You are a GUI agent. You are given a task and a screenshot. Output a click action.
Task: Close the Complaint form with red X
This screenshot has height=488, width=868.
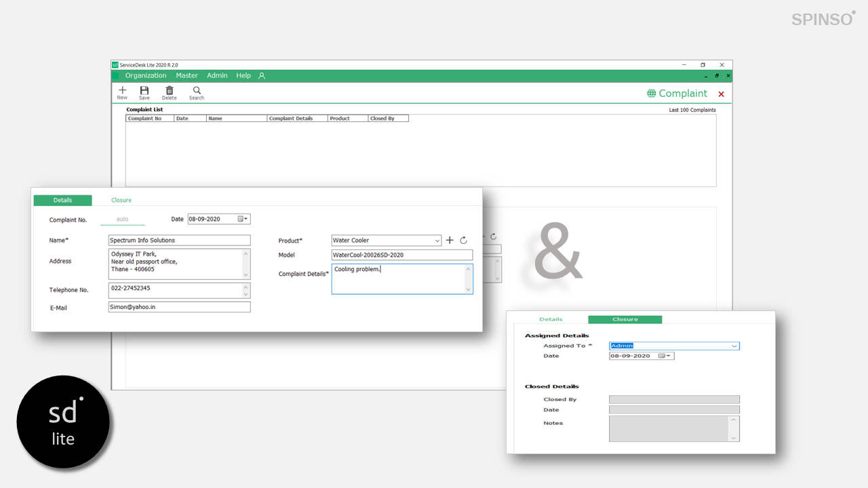[x=721, y=94]
